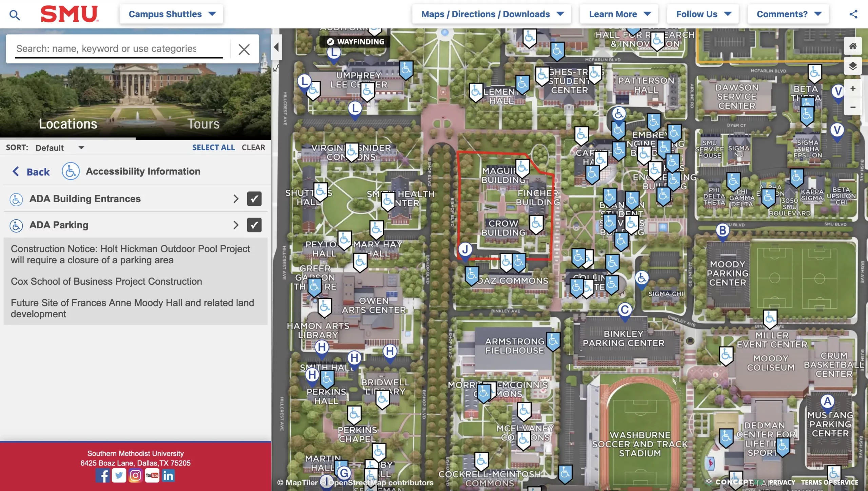The height and width of the screenshot is (491, 868).
Task: Click the MapTiler attribution link
Action: pos(298,483)
